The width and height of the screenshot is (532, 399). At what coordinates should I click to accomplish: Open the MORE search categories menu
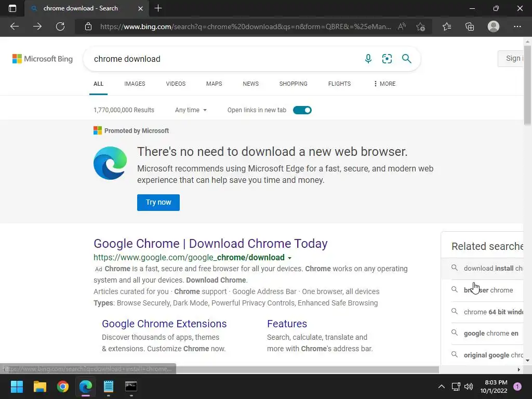point(384,84)
